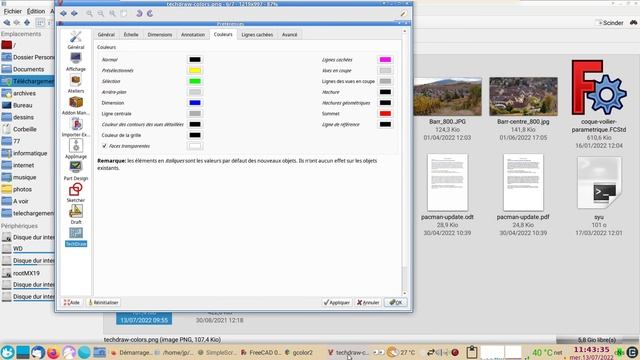The image size is (640, 360).
Task: Switch to the Dimensions tab
Action: click(x=160, y=35)
